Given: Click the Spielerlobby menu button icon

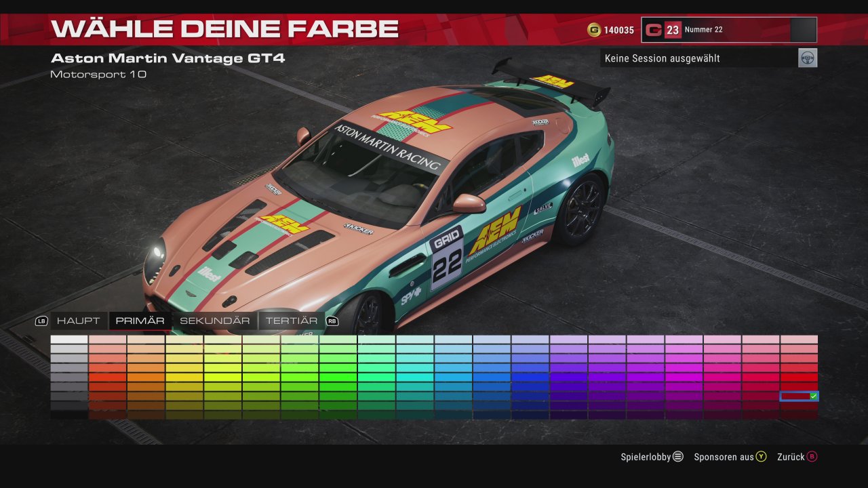Looking at the screenshot, I should coord(678,457).
